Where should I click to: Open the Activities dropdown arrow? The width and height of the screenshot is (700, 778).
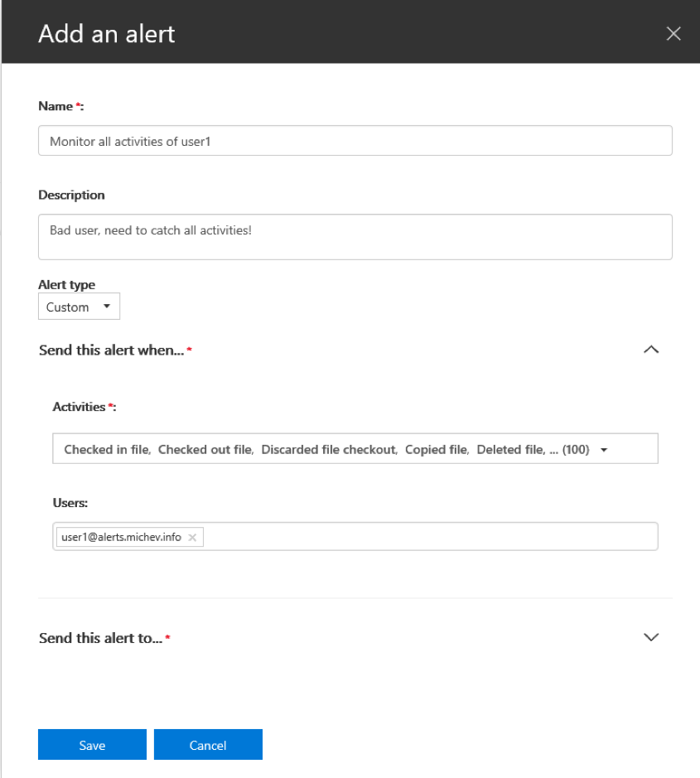tap(604, 448)
